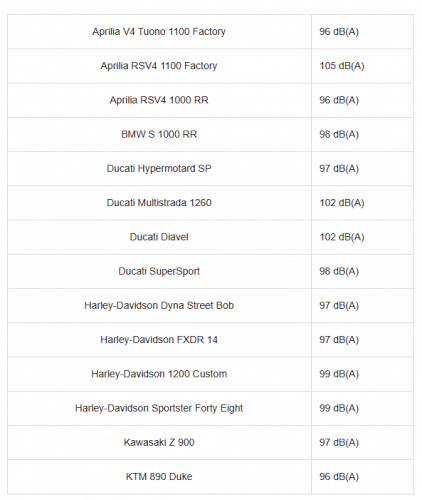Image resolution: width=422 pixels, height=500 pixels.
Task: Select the Ducati Diavel model name
Action: point(159,237)
